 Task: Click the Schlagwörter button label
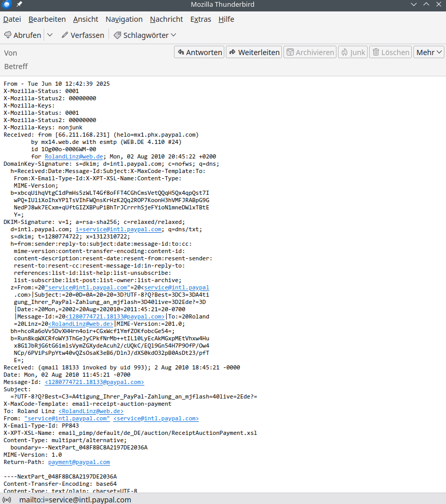(146, 35)
